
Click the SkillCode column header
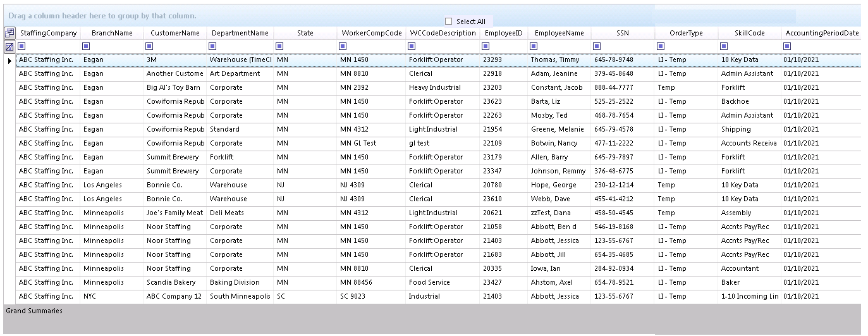pos(749,33)
